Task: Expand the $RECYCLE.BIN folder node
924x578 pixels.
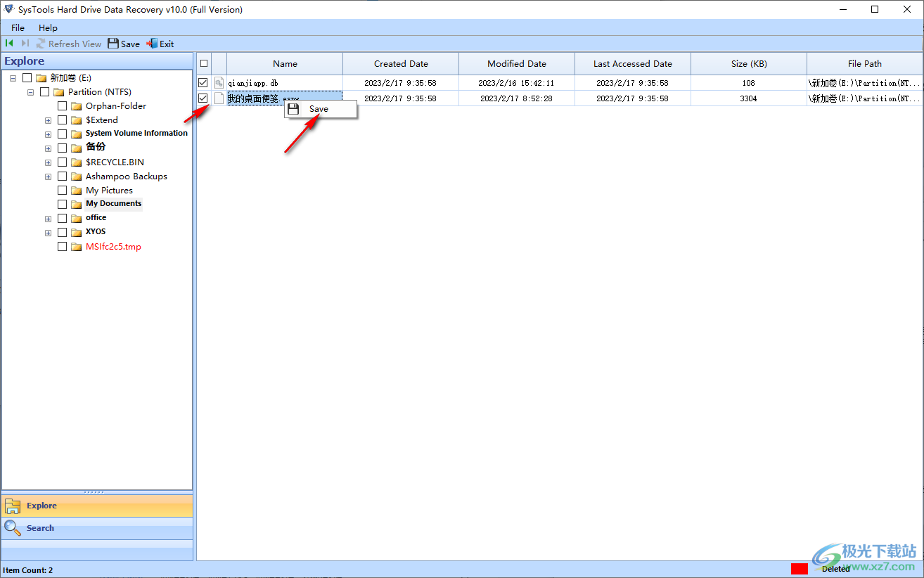Action: 49,162
